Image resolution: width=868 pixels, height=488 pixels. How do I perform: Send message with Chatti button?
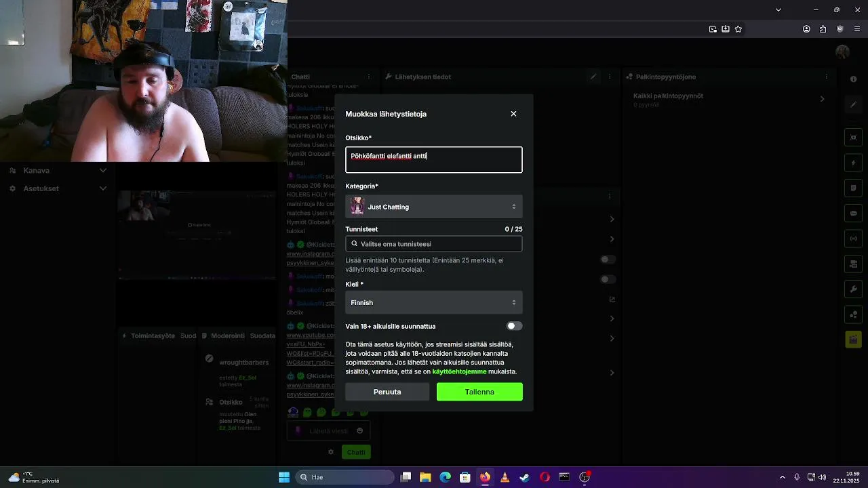[356, 452]
